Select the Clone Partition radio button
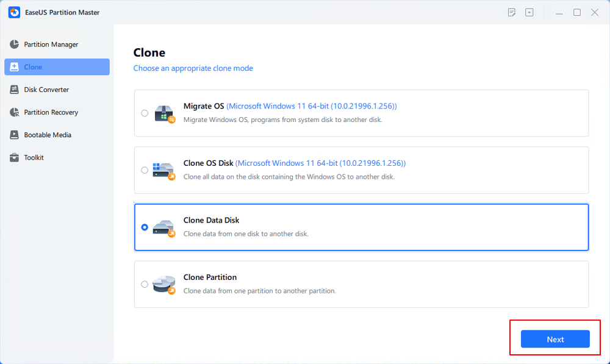The height and width of the screenshot is (364, 610). [x=145, y=284]
